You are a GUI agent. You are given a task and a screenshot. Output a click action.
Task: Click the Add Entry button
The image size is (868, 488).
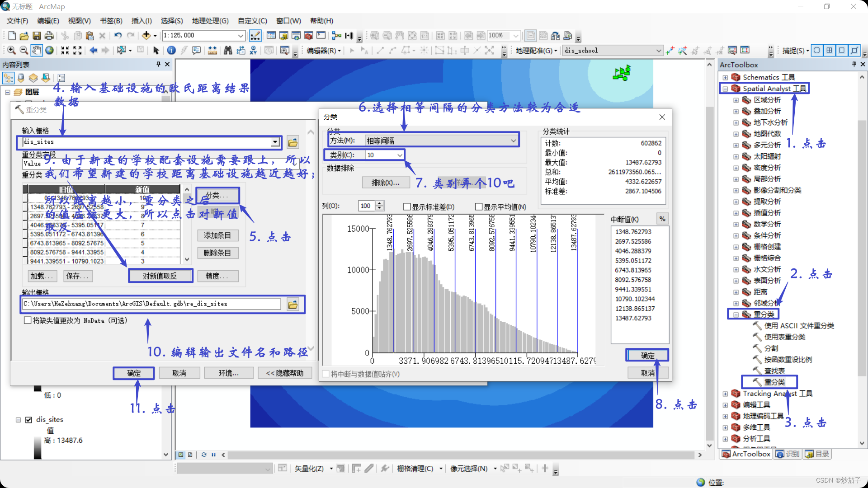[x=217, y=235]
